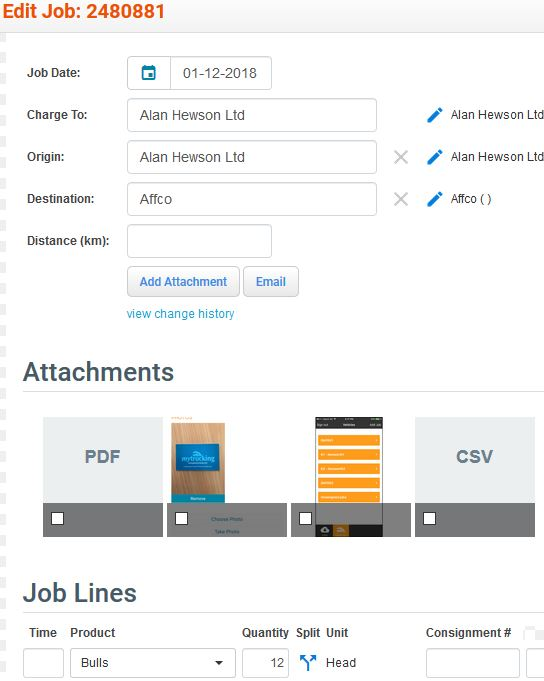Click the Consignment # input field
544x681 pixels.
(473, 663)
